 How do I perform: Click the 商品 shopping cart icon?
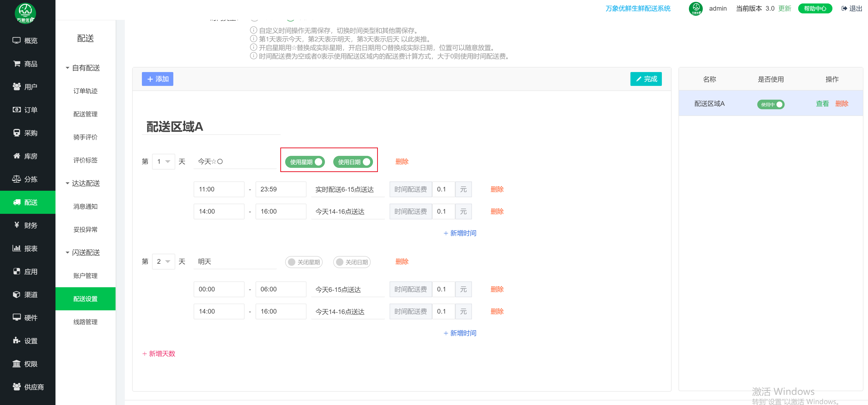coord(16,64)
